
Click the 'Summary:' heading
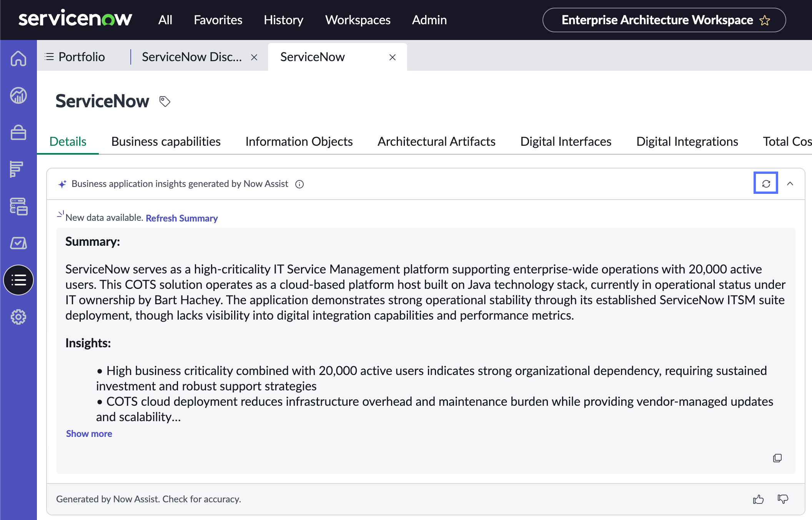pos(93,242)
